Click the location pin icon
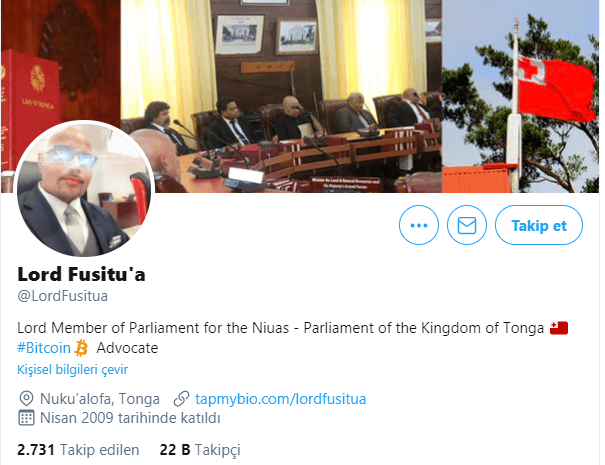 pyautogui.click(x=26, y=399)
